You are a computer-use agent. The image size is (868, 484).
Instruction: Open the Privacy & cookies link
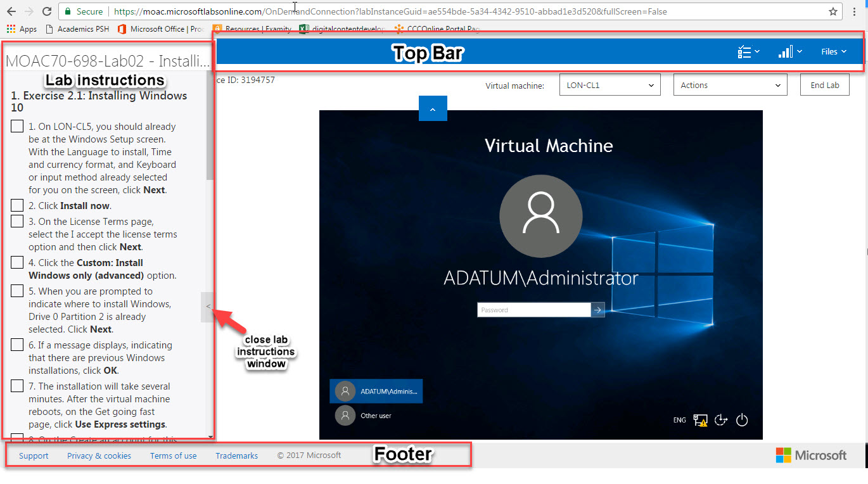click(x=99, y=455)
